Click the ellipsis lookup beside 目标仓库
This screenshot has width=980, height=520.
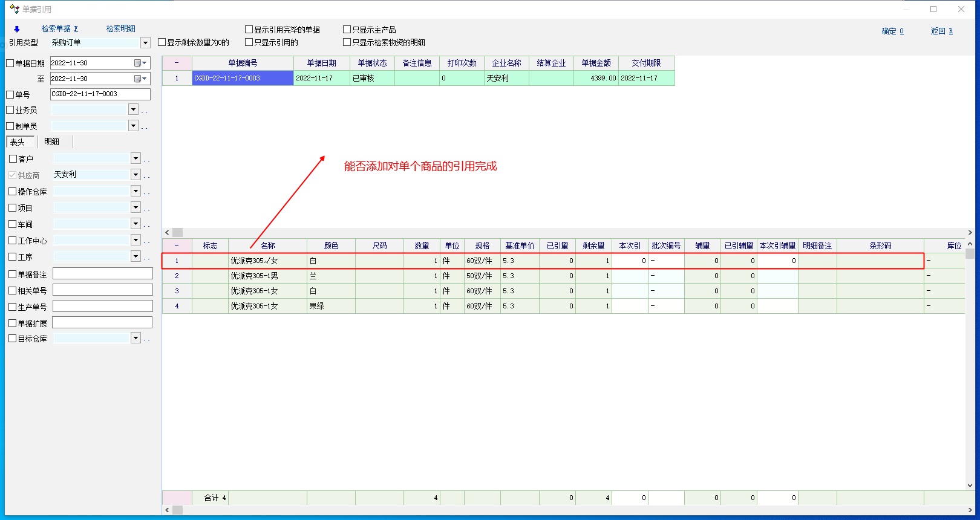[147, 339]
